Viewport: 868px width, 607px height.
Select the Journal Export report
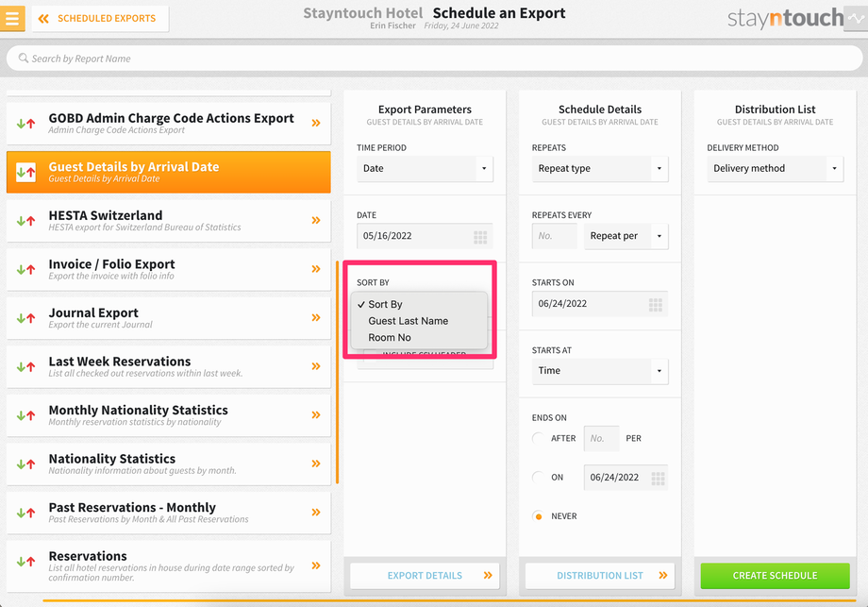click(168, 318)
